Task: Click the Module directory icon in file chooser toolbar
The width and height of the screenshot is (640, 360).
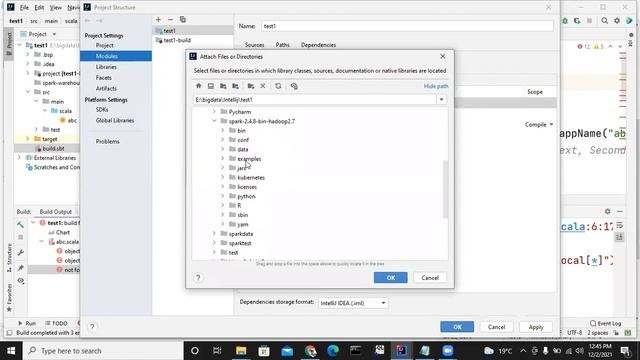Action: [236, 86]
